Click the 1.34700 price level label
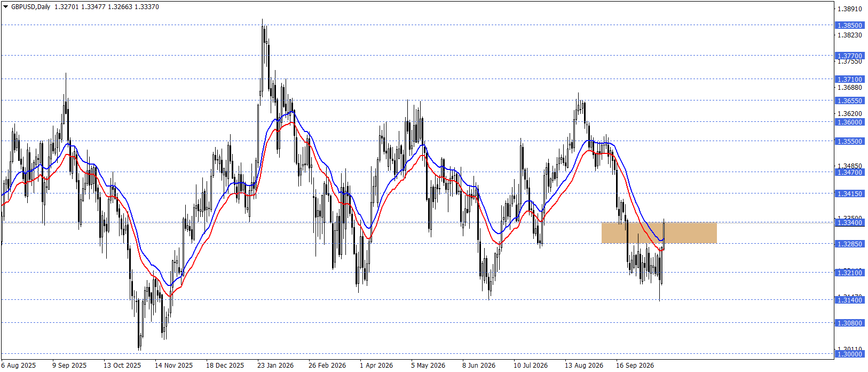This screenshot has width=868, height=372. tap(849, 172)
